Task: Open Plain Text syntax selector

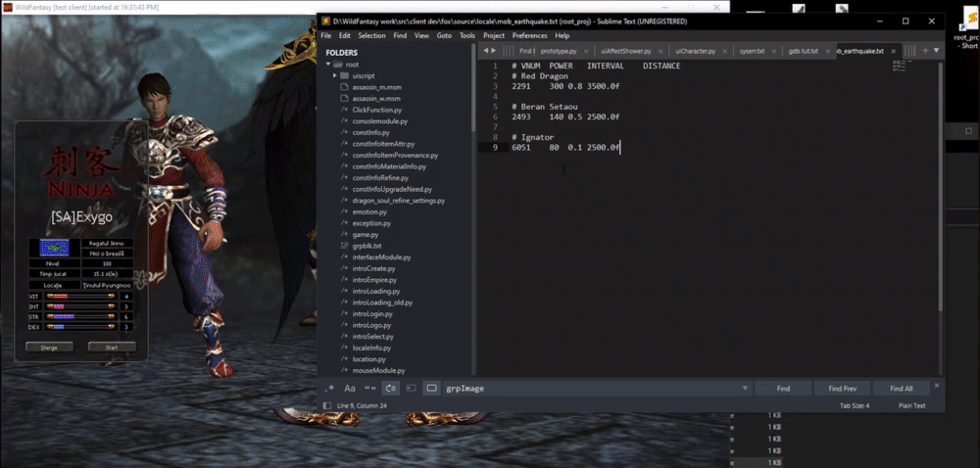Action: tap(911, 405)
